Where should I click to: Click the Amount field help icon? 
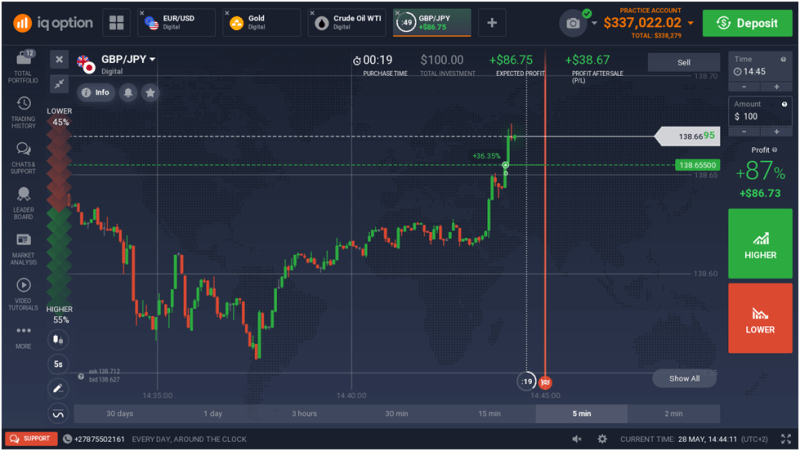tap(784, 104)
